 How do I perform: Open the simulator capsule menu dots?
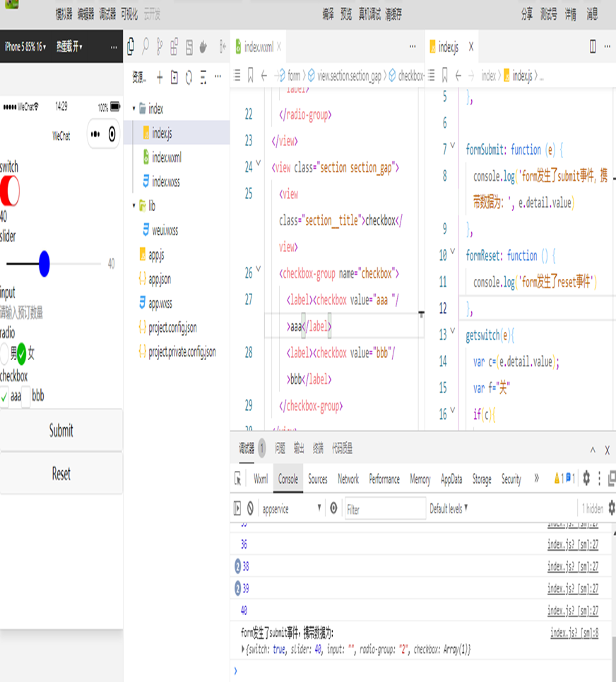[x=95, y=134]
